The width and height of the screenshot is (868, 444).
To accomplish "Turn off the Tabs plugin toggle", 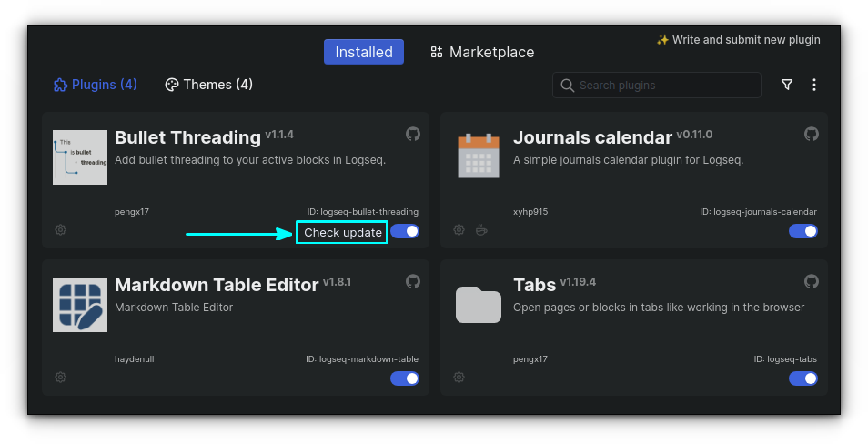I will click(x=803, y=378).
